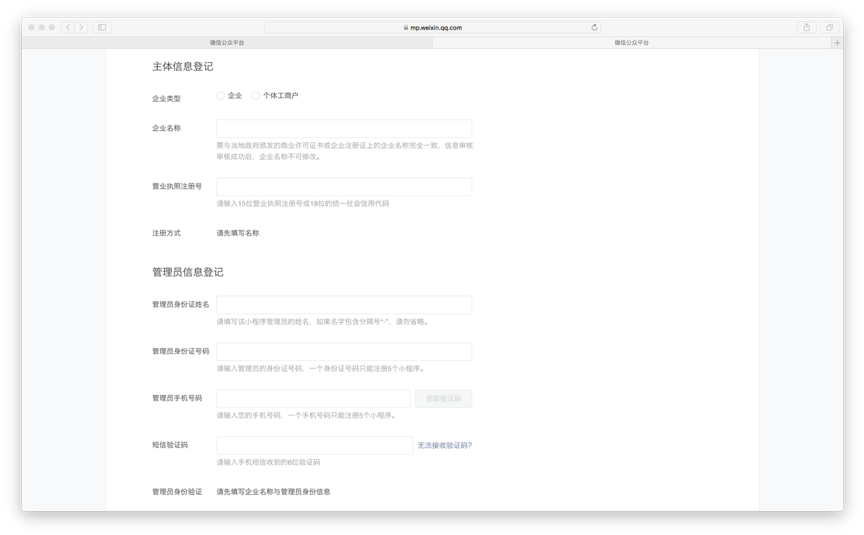Click 营业执照注册号 input field
Image resolution: width=864 pixels, height=535 pixels.
344,186
